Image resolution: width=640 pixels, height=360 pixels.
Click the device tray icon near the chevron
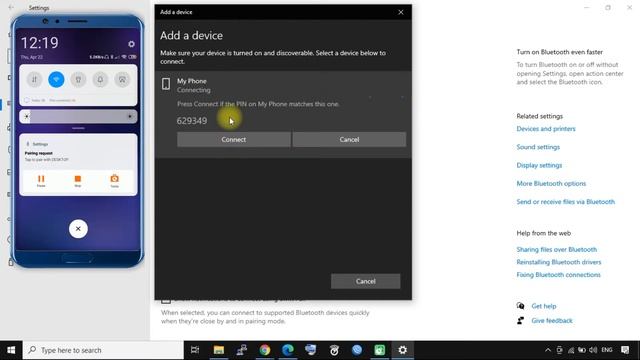pyautogui.click(x=560, y=350)
